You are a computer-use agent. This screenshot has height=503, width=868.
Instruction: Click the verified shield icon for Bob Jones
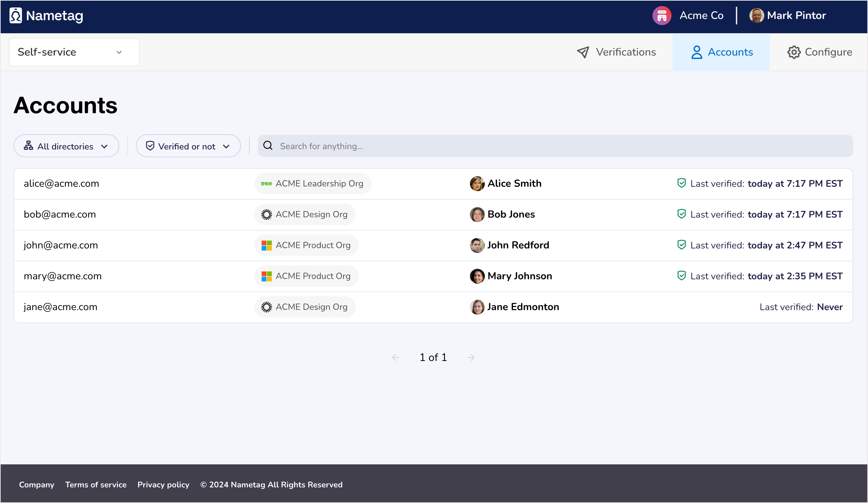tap(681, 214)
